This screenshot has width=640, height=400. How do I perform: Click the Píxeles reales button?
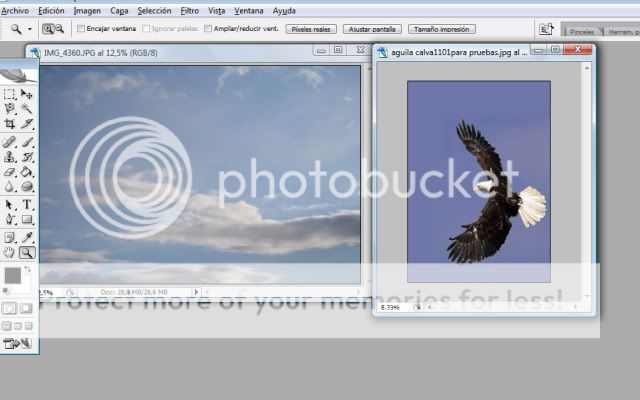tap(311, 29)
